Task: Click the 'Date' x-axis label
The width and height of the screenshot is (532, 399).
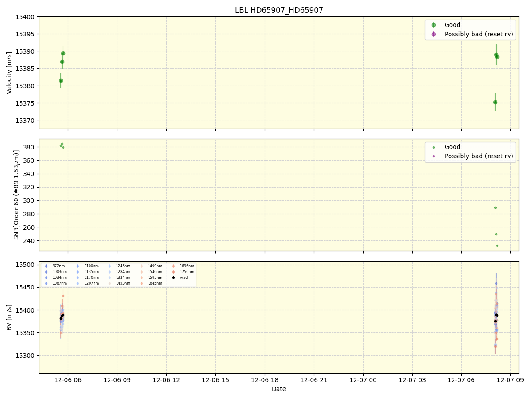Action: (279, 389)
